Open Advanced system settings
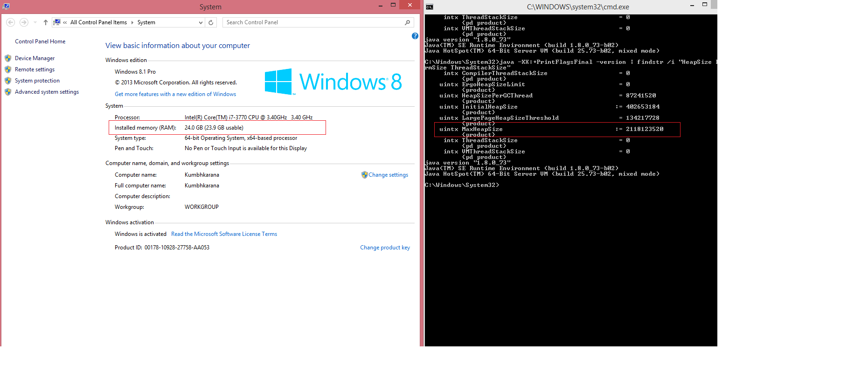Viewport: 868px width, 386px height. (x=47, y=92)
